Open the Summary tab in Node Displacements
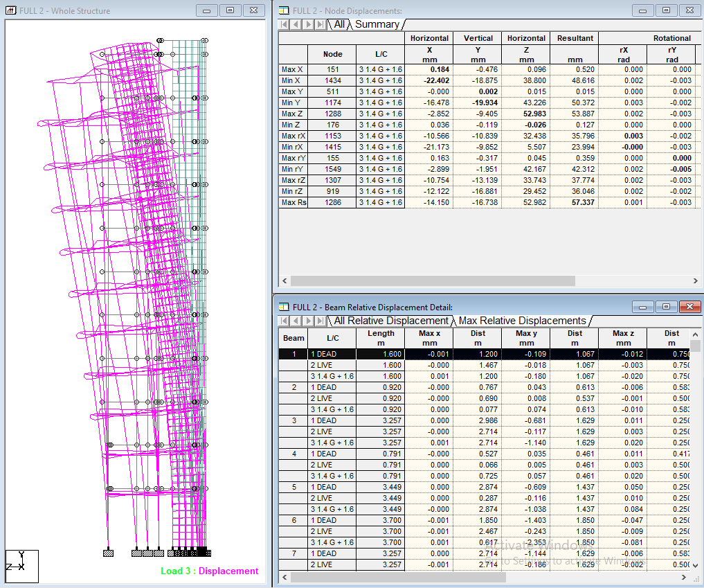Viewport: 704px width, 588px height. coord(377,24)
